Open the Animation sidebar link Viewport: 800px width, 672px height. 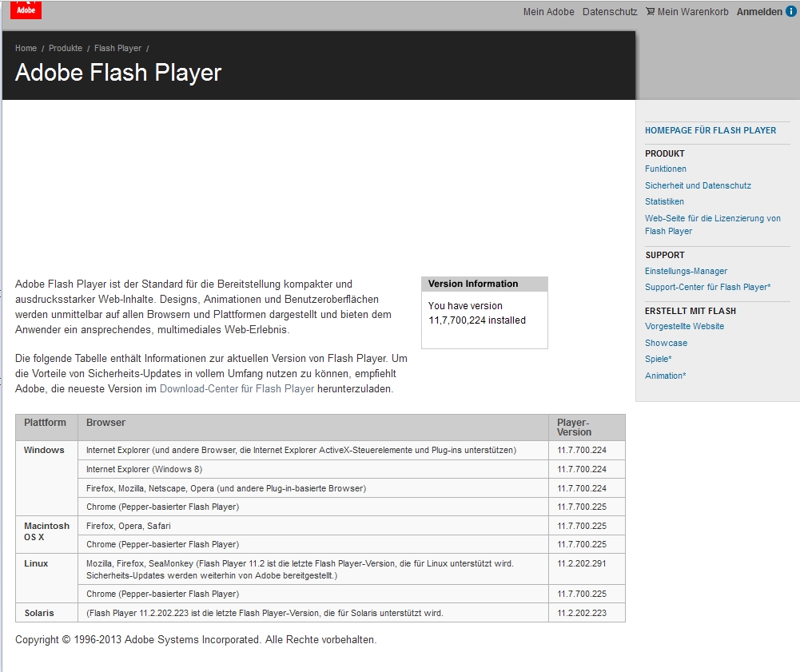click(665, 376)
